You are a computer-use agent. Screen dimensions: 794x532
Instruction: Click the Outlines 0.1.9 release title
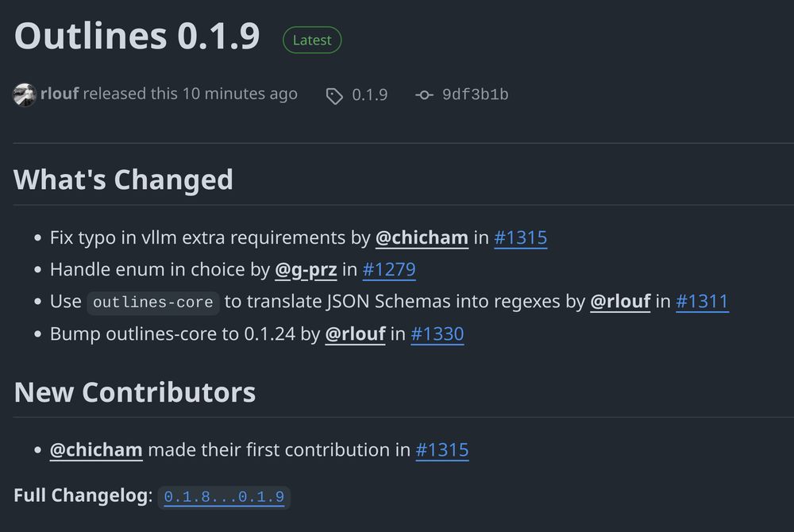137,36
